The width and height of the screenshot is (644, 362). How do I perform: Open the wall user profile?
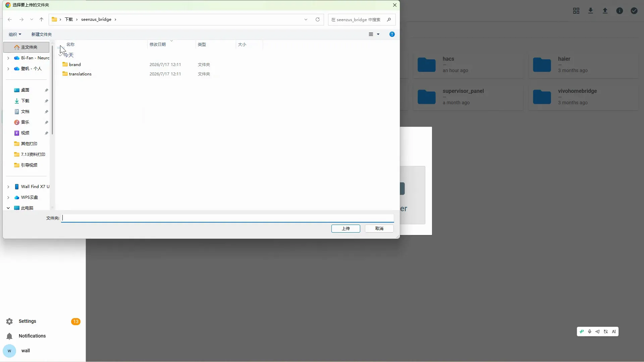coord(43,351)
